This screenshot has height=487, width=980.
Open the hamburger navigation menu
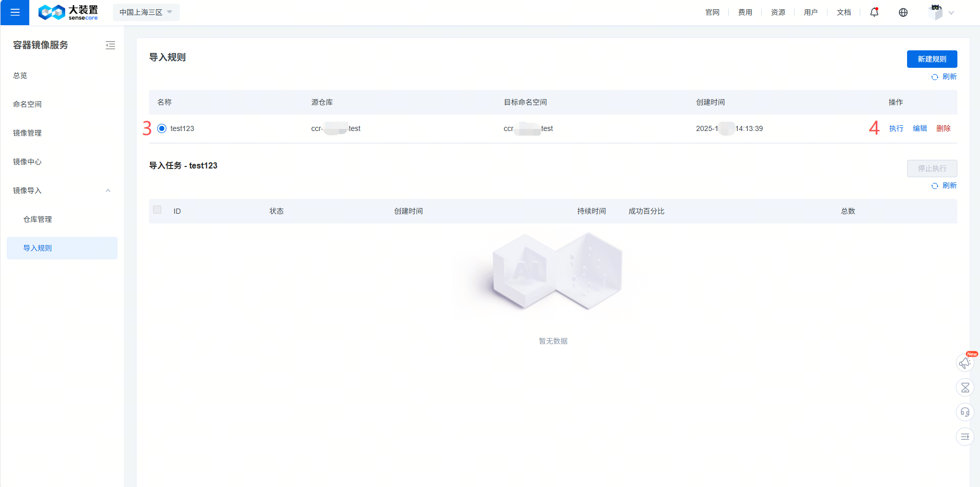(x=14, y=12)
